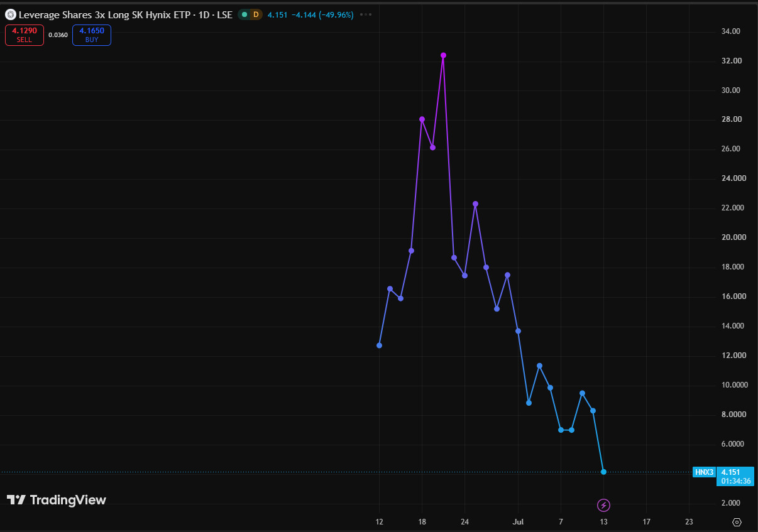Click the Leverage Shares symbol logo icon
Image resolution: width=758 pixels, height=532 pixels.
coord(10,14)
